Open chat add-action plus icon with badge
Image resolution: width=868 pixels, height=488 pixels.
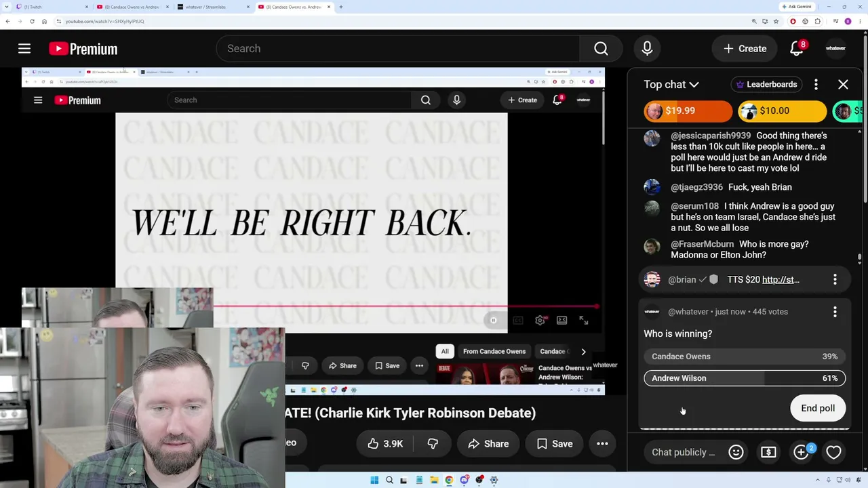pos(802,452)
